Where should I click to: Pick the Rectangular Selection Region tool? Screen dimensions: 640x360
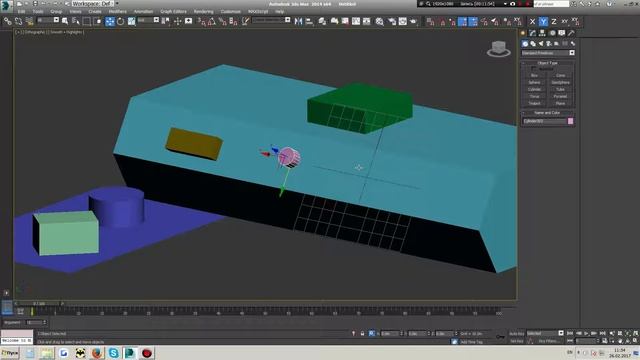[87, 21]
